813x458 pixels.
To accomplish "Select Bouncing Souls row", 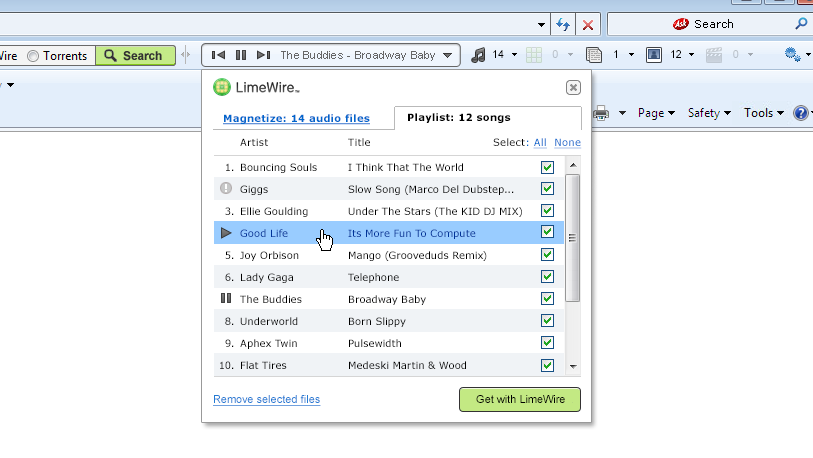I will click(389, 167).
